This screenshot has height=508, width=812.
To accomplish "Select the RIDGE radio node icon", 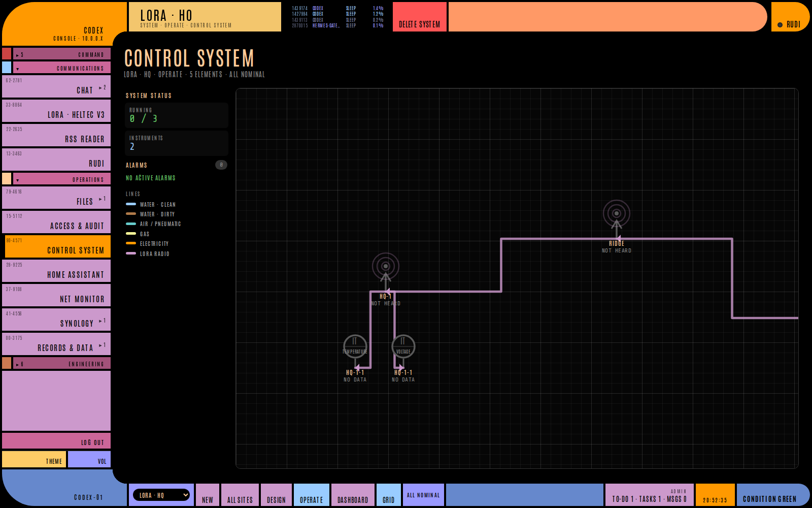I will [617, 213].
